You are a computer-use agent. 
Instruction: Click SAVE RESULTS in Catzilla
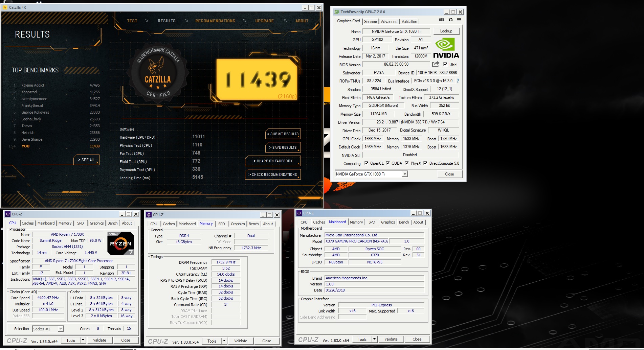tap(283, 147)
